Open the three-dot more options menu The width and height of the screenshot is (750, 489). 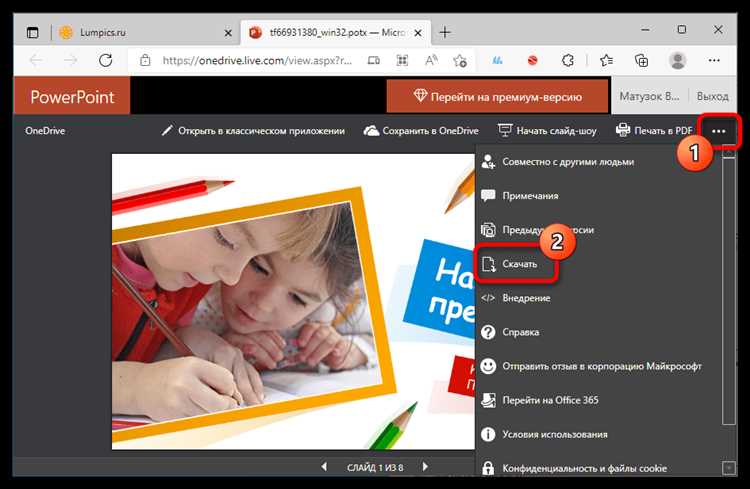(x=718, y=131)
